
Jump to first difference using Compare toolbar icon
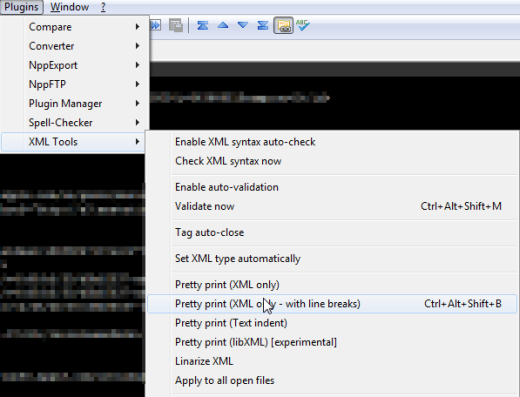click(203, 25)
